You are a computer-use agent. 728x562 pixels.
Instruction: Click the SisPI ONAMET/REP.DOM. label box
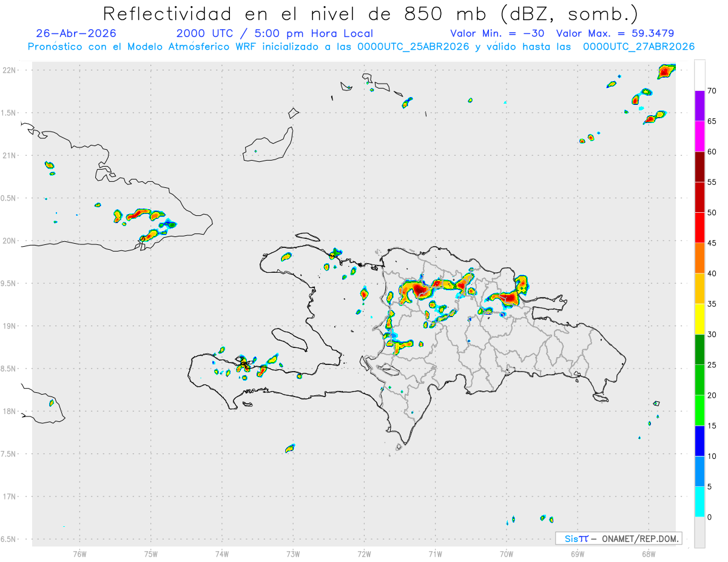[618, 538]
